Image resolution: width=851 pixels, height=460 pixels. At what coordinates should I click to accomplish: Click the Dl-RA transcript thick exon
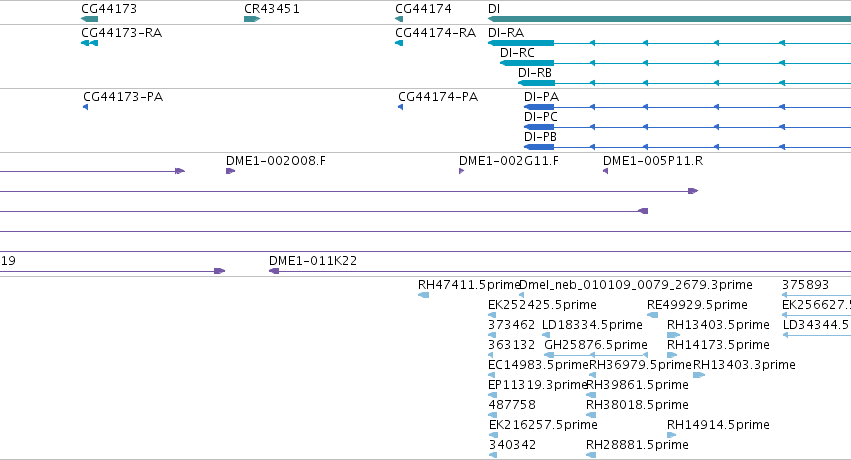tap(521, 43)
